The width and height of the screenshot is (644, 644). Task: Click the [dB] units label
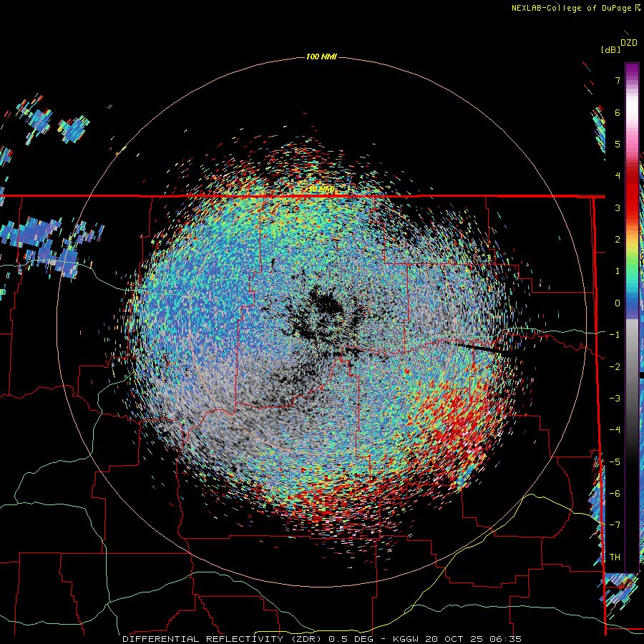point(610,49)
